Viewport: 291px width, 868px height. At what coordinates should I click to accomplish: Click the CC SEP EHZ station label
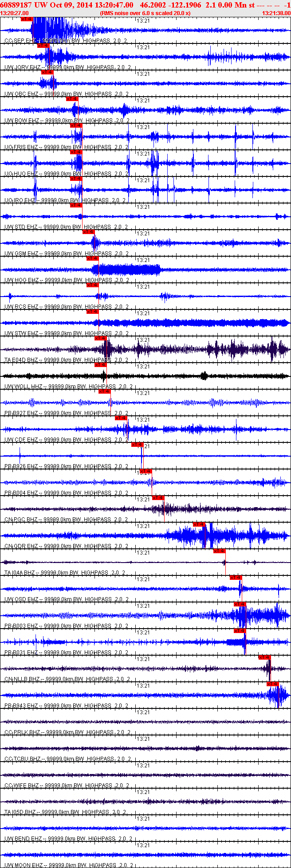point(21,41)
